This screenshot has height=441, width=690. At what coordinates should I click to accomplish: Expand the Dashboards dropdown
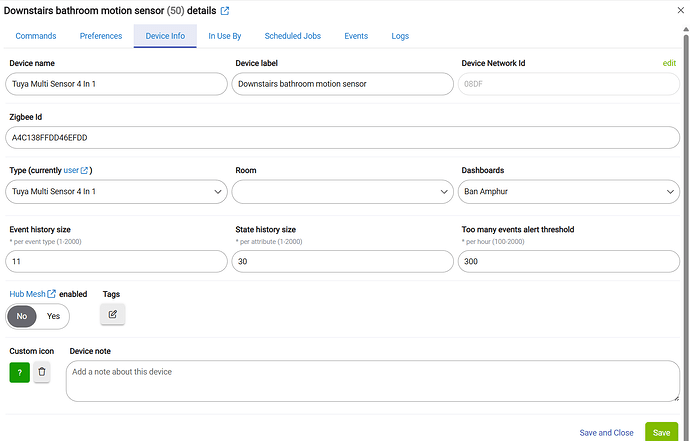point(568,191)
